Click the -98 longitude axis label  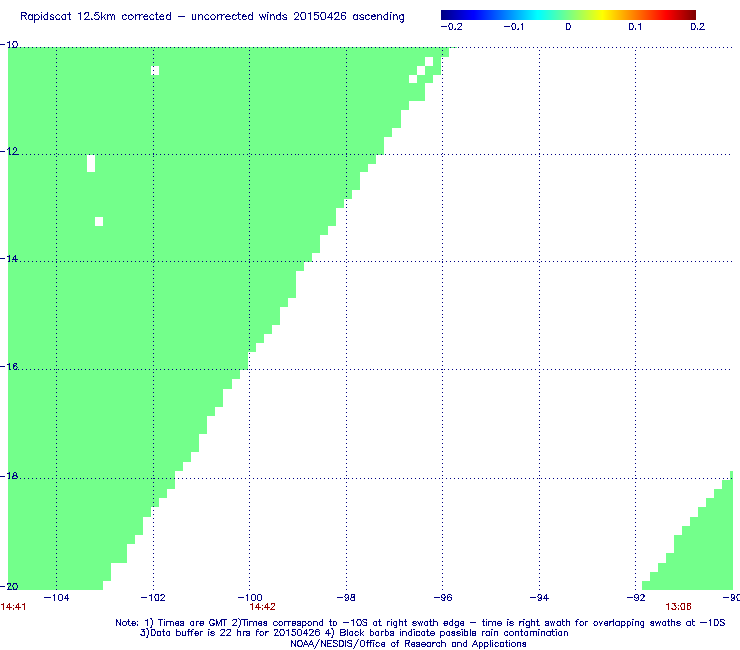coord(346,598)
